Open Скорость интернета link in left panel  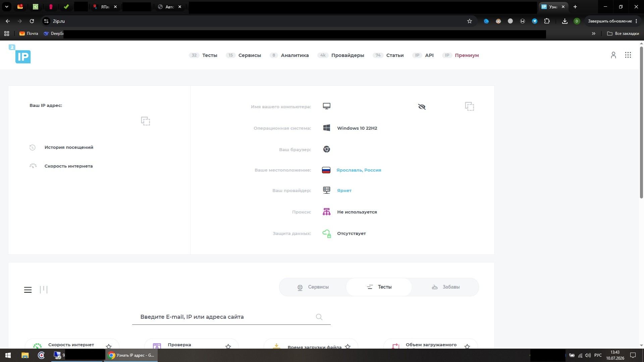click(68, 166)
